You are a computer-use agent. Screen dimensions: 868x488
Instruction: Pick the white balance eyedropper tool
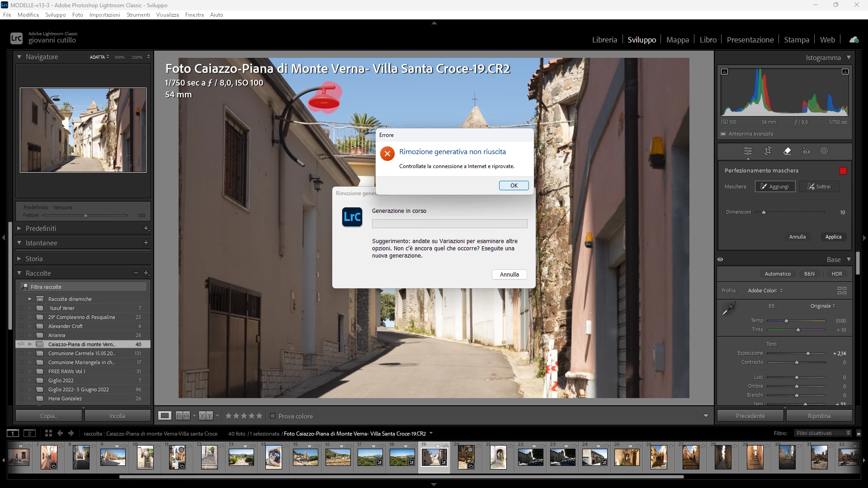point(728,309)
